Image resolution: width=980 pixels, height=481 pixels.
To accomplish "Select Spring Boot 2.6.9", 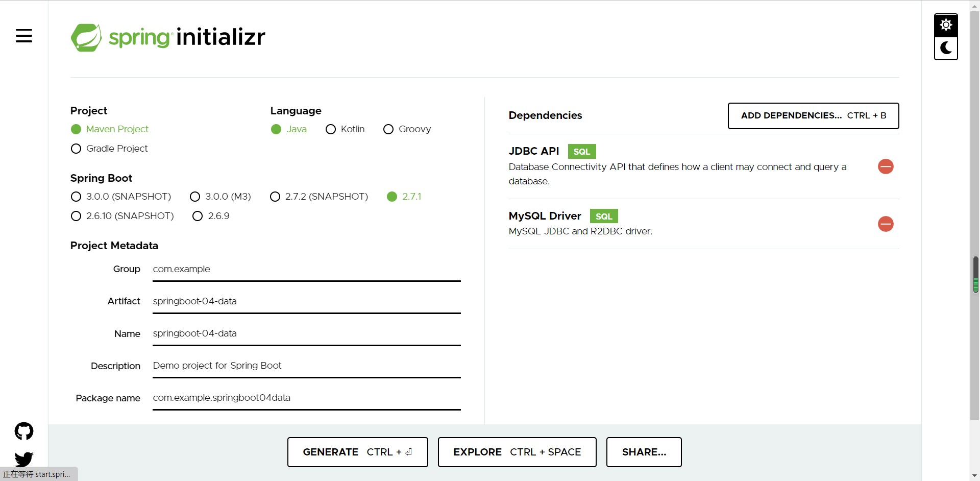I will tap(211, 216).
